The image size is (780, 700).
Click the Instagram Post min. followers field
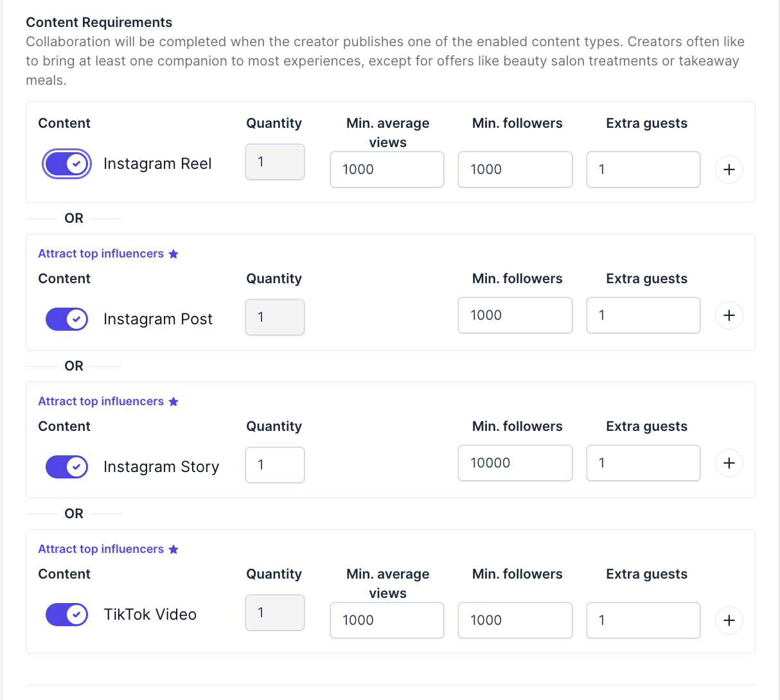click(515, 315)
